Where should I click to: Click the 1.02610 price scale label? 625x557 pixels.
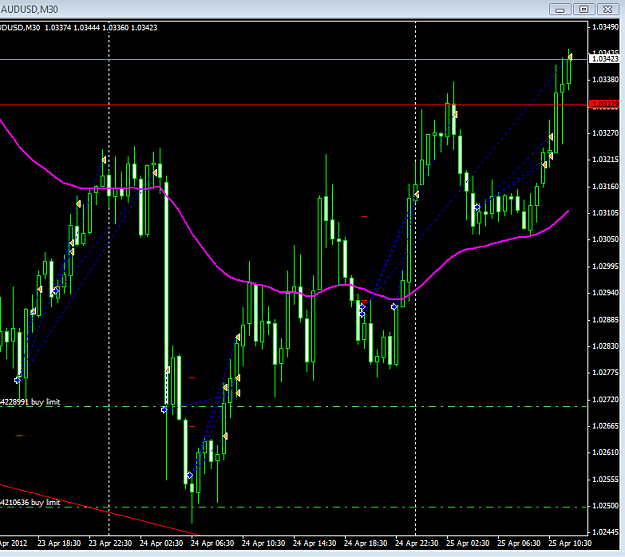click(605, 453)
